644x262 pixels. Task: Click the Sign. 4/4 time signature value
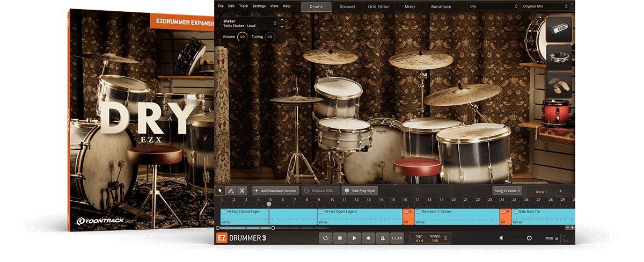419,240
